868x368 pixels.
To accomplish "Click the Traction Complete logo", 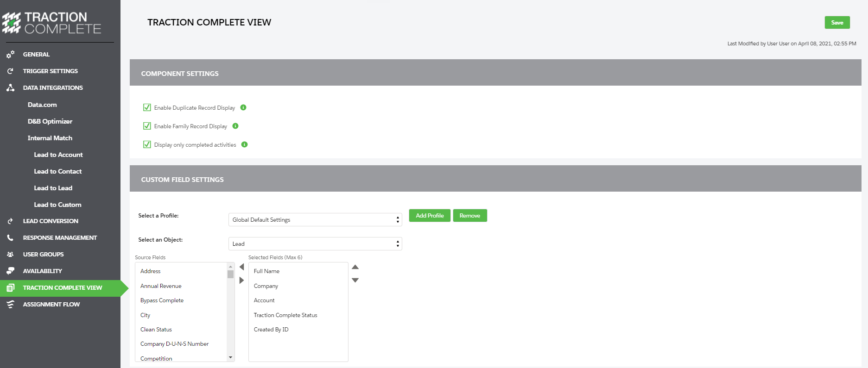I will coord(51,23).
